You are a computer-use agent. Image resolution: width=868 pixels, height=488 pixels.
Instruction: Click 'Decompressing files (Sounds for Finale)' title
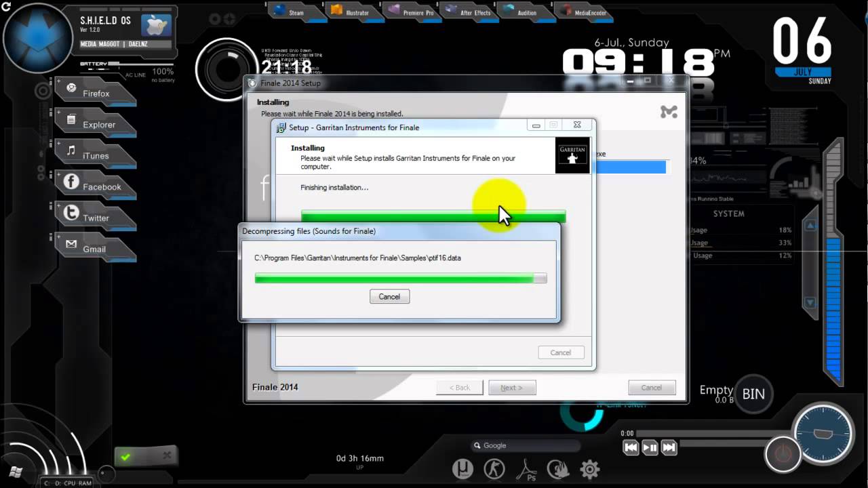(x=309, y=231)
